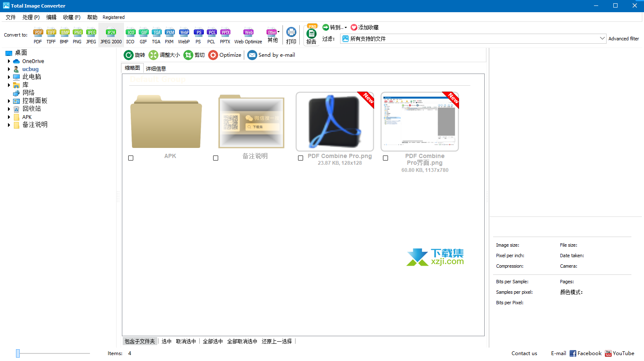Select PCL conversion icon

[211, 36]
